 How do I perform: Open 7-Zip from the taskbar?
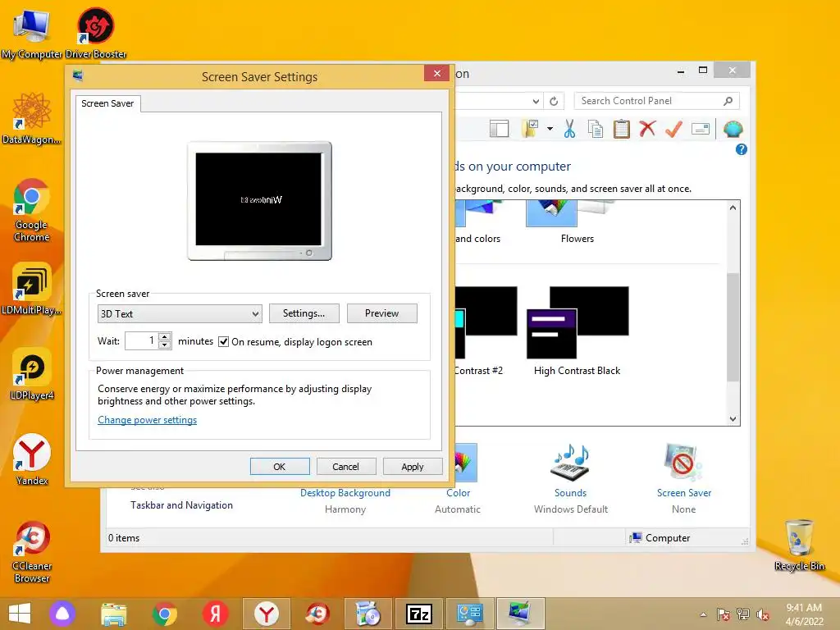click(419, 614)
